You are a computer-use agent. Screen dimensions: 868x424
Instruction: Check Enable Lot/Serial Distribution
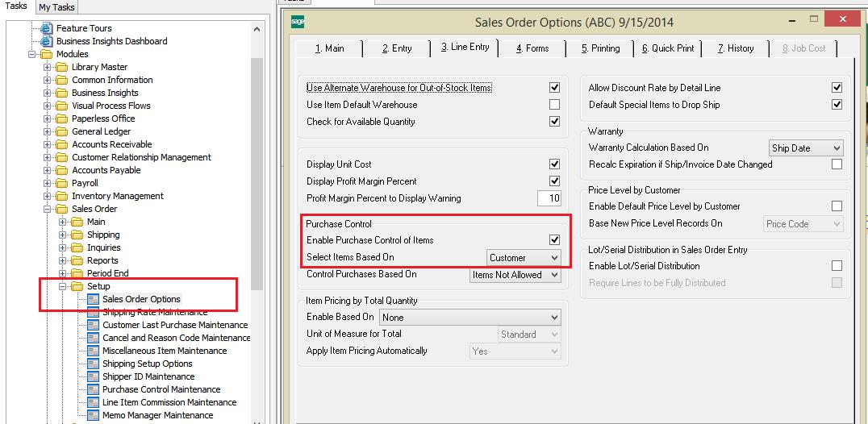(837, 266)
